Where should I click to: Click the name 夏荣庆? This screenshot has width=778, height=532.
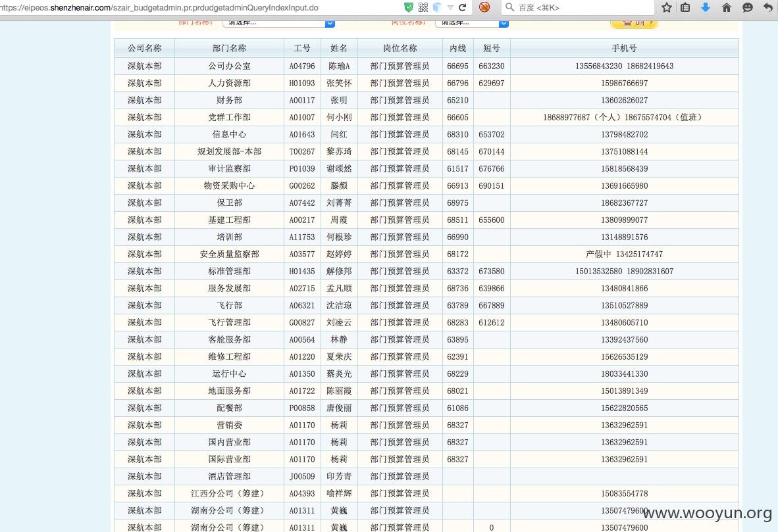pos(339,357)
